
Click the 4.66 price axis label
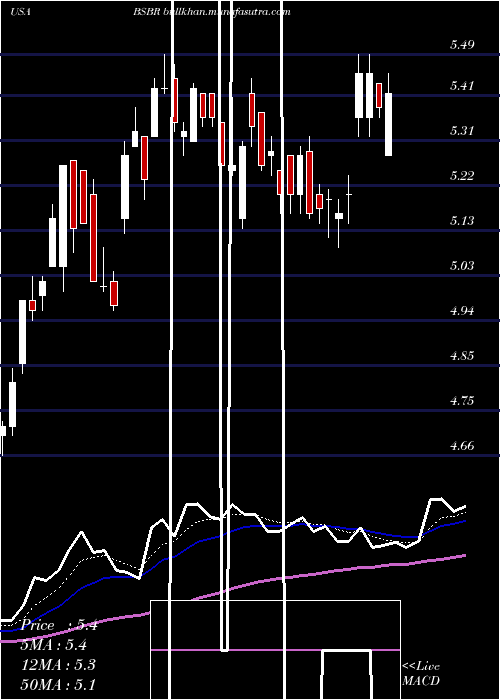(462, 446)
